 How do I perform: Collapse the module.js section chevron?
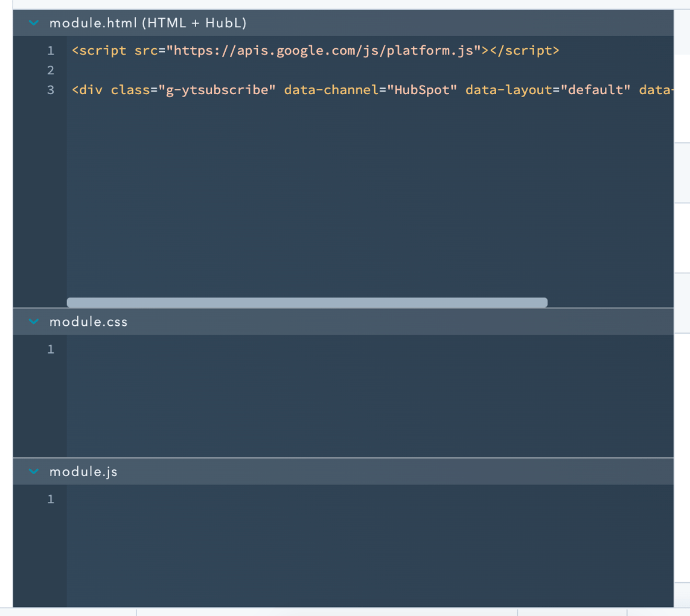click(x=34, y=471)
